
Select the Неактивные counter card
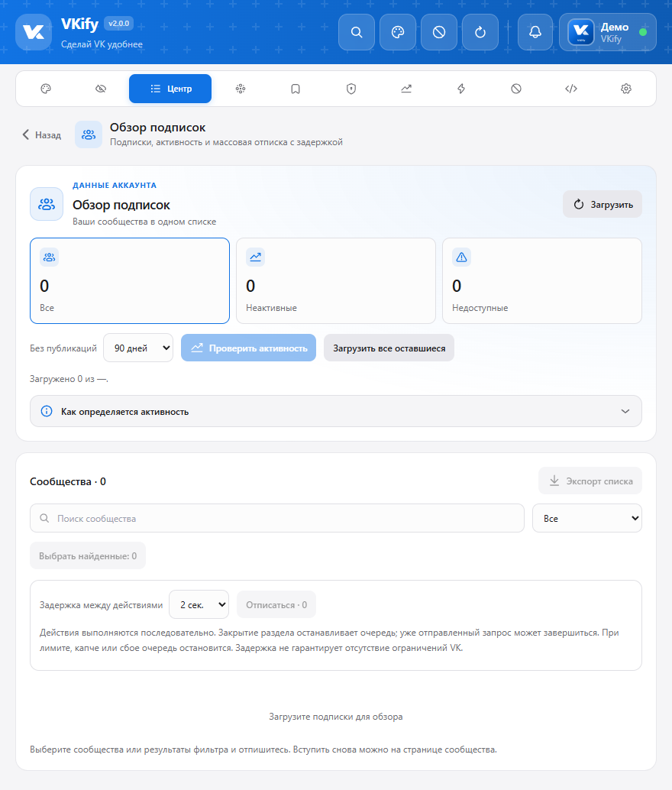336,280
